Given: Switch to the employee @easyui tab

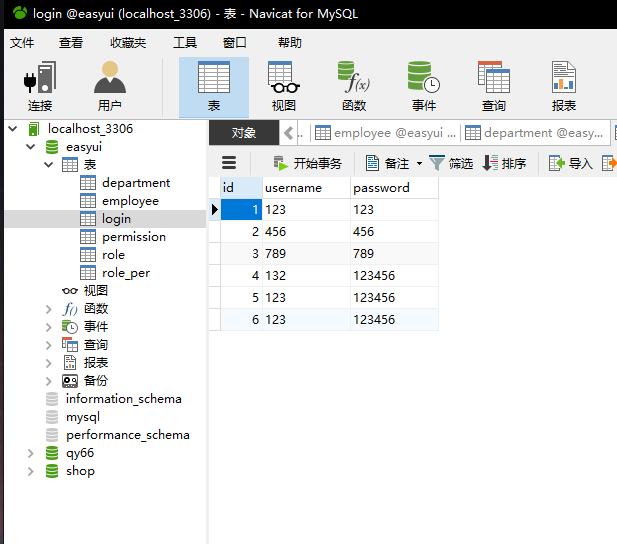Looking at the screenshot, I should 385,133.
